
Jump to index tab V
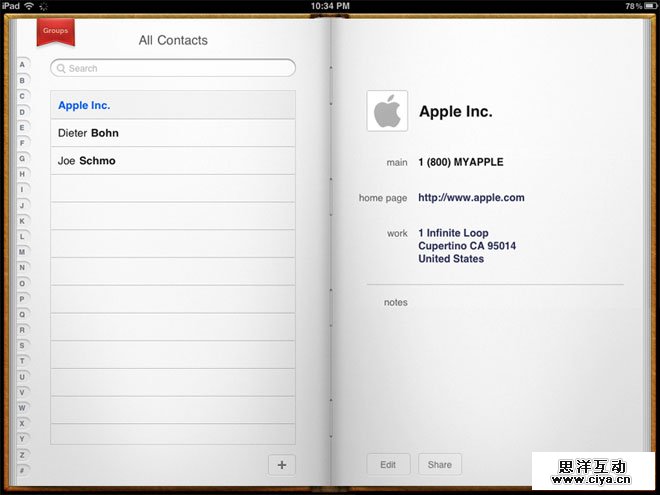pyautogui.click(x=23, y=392)
